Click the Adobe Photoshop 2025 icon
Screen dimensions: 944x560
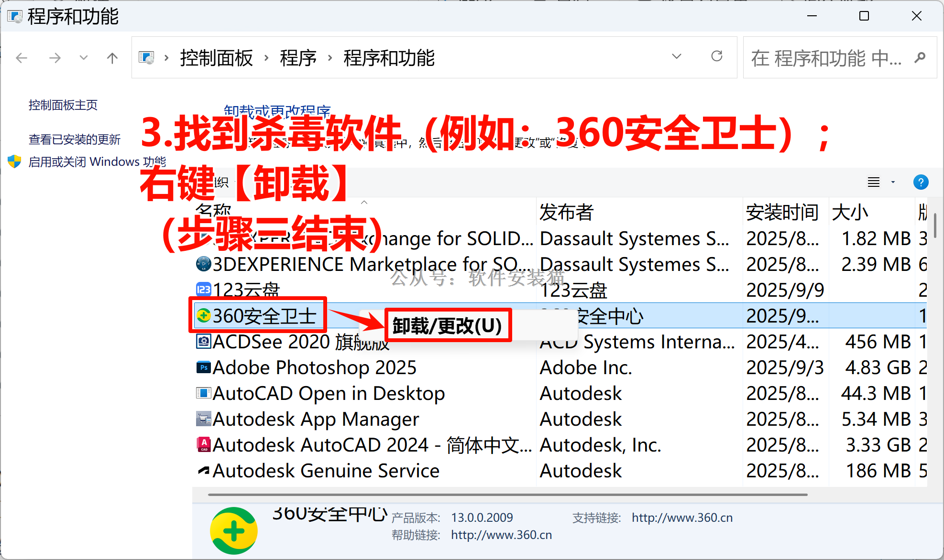click(204, 367)
